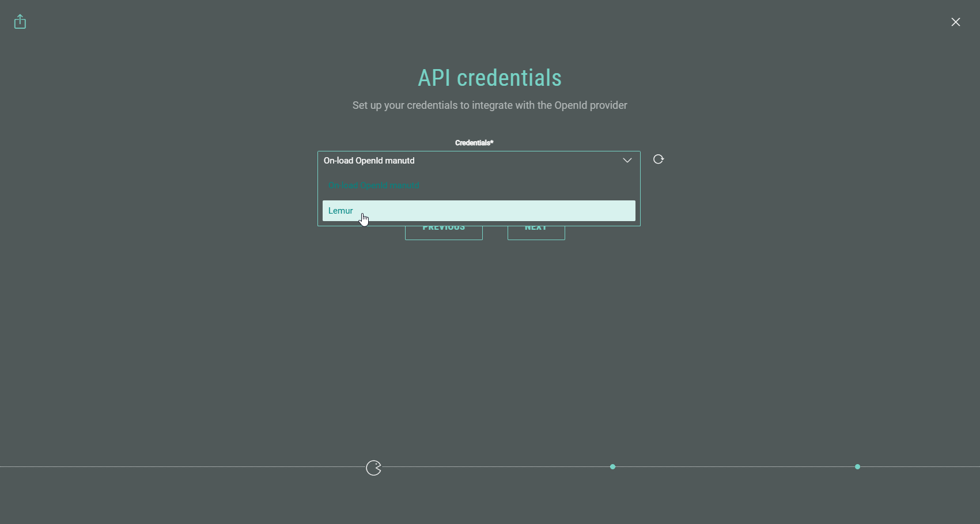Click the progress line after the last dot
This screenshot has width=980, height=524.
(922, 467)
